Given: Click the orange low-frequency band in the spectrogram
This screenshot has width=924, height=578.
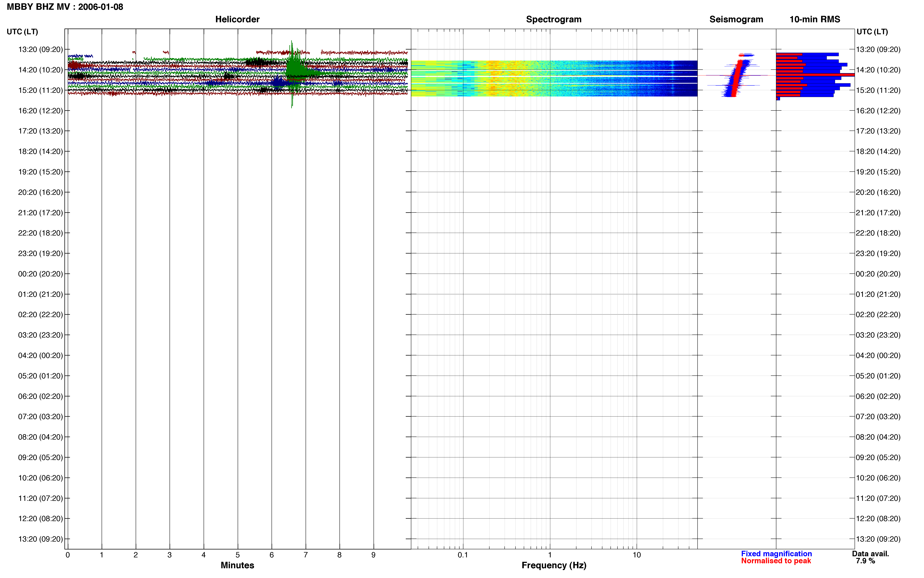Looking at the screenshot, I should (x=493, y=78).
